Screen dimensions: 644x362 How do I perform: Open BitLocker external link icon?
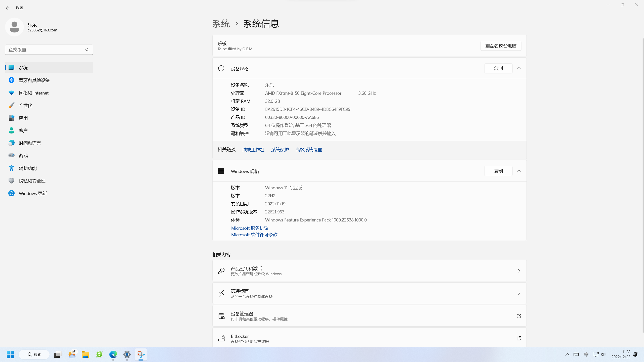tap(519, 338)
